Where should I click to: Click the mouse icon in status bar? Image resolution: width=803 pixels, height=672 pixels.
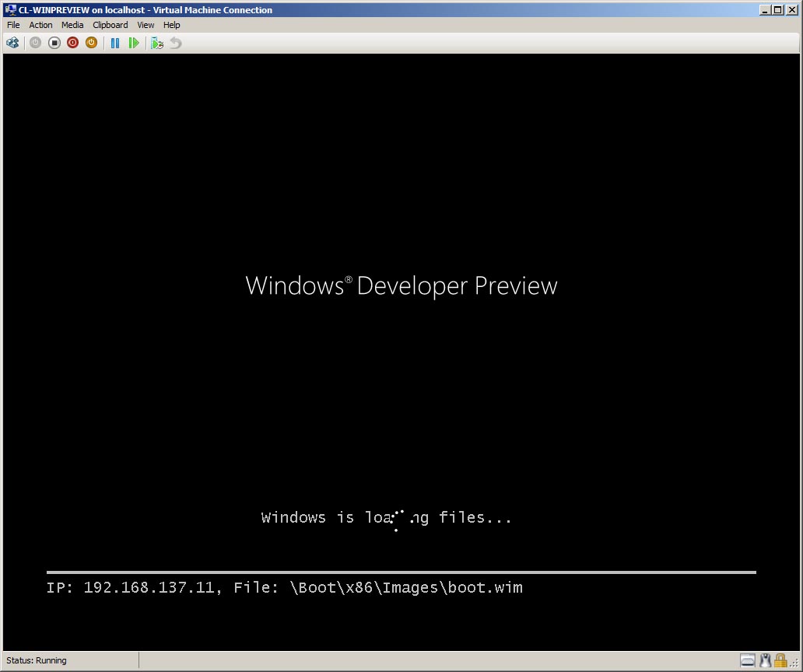click(x=766, y=660)
